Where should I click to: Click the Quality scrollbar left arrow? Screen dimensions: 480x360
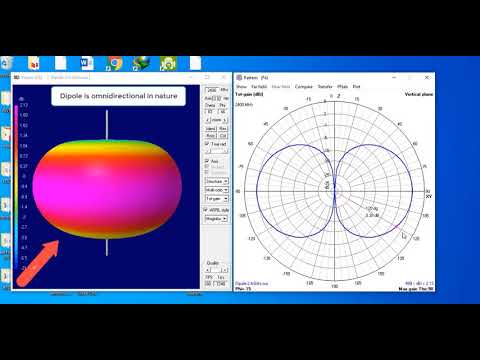click(207, 270)
